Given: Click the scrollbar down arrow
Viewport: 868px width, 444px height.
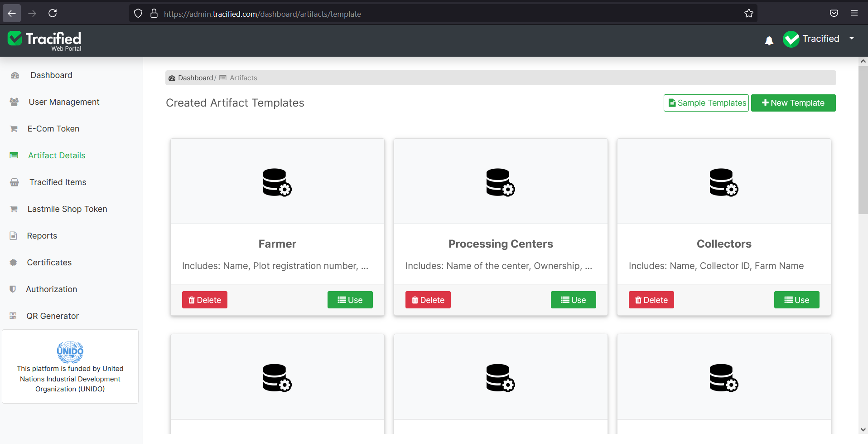Looking at the screenshot, I should point(863,429).
